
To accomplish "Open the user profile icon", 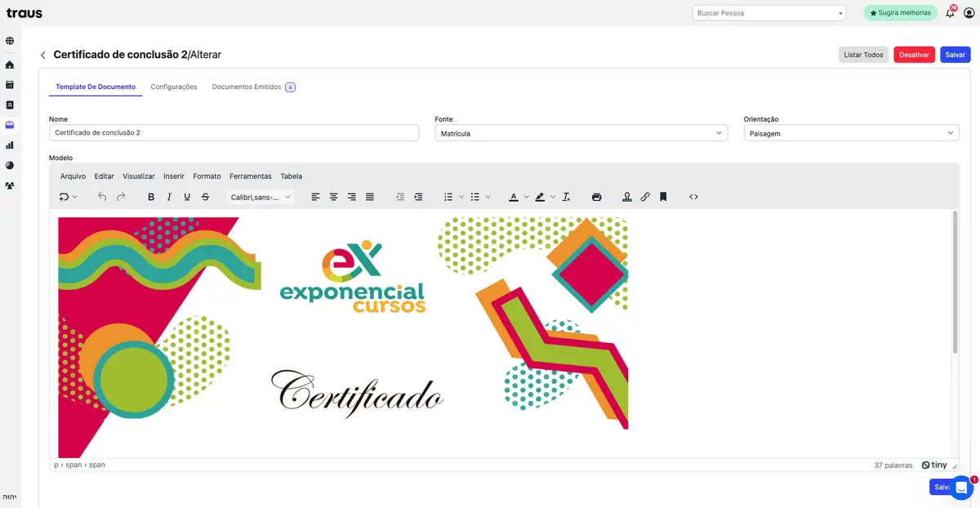I will pos(969,13).
